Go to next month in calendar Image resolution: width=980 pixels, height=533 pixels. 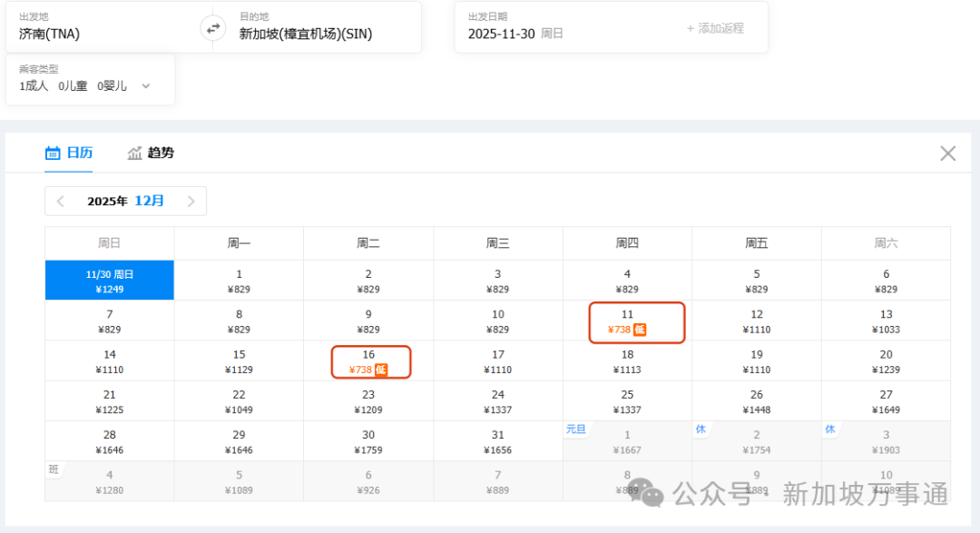191,202
